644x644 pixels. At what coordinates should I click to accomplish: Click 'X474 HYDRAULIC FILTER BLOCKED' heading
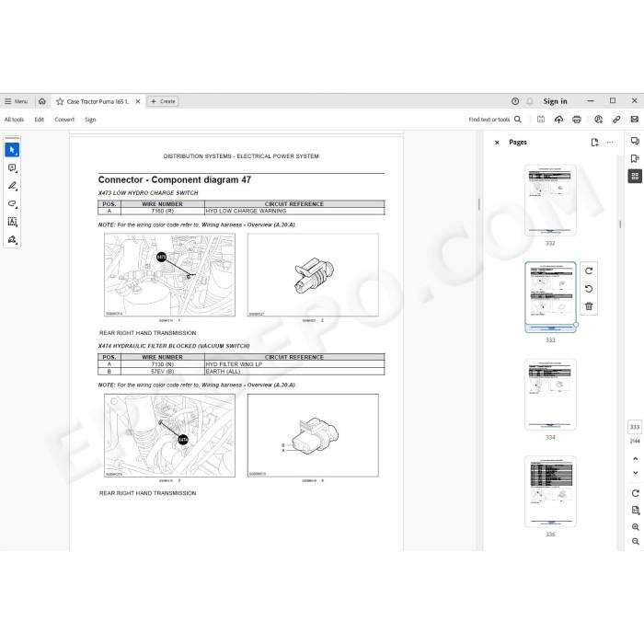[x=174, y=346]
